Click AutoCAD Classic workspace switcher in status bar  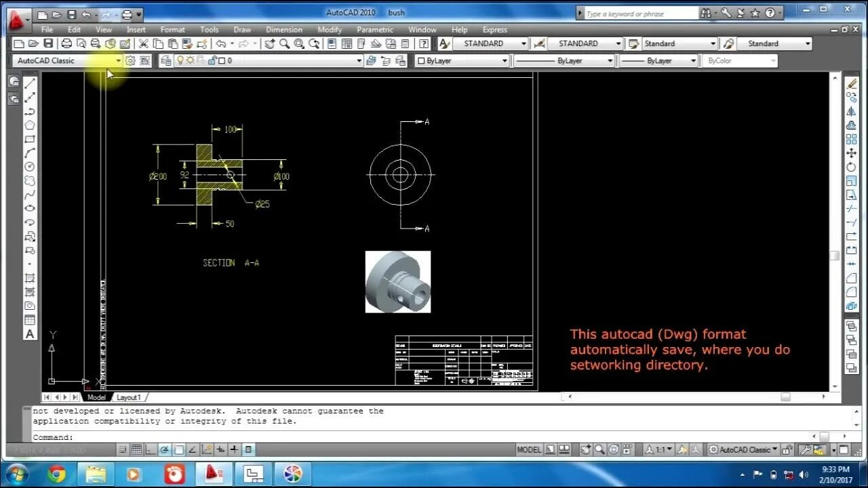pyautogui.click(x=743, y=449)
